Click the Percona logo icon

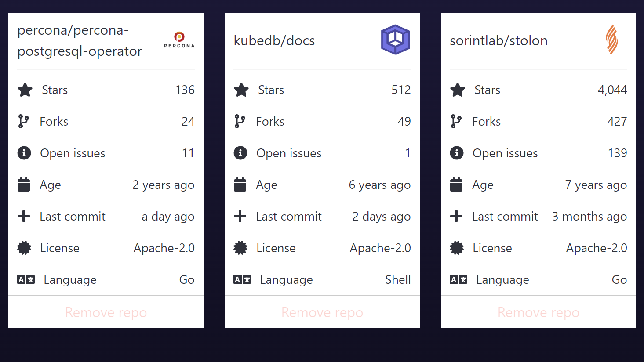tap(179, 40)
